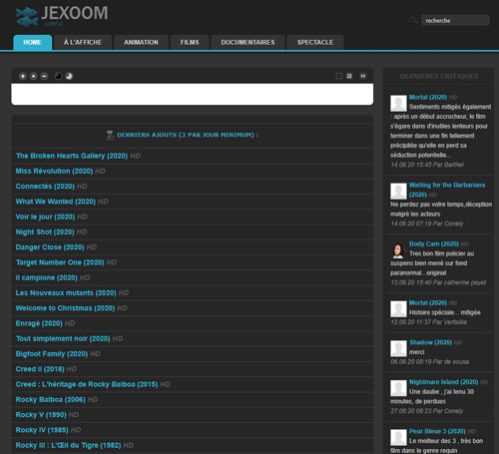
Task: Open Mortal (2020) review by Barthel
Action: tap(428, 97)
